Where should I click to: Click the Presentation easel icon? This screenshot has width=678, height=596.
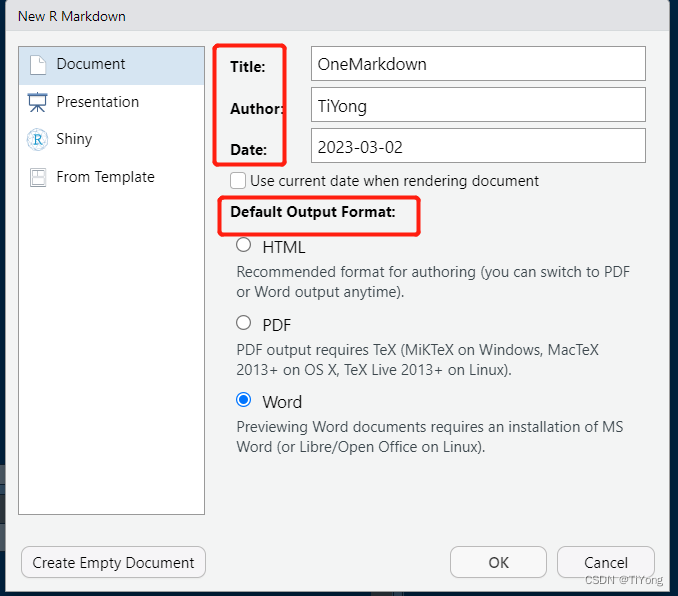[x=38, y=102]
